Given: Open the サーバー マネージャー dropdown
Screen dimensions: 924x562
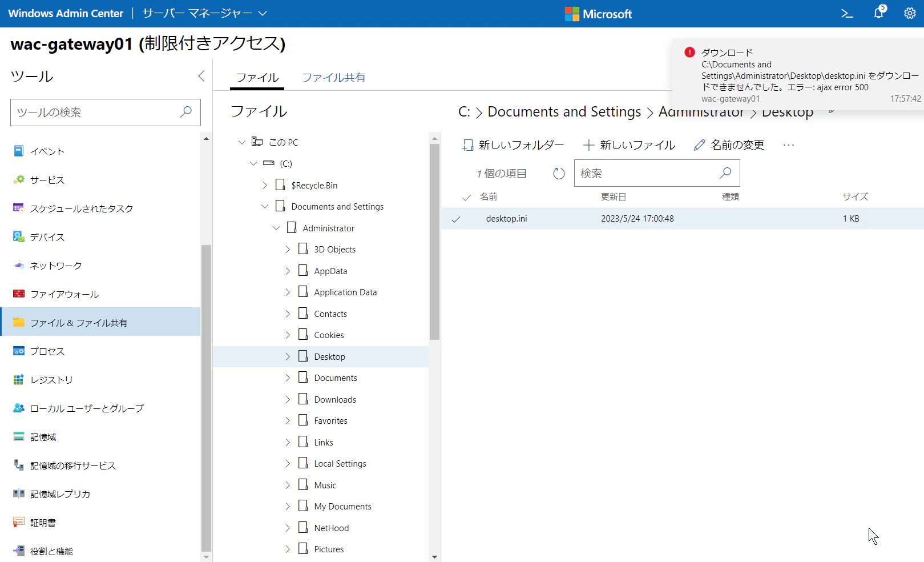Looking at the screenshot, I should coord(205,13).
